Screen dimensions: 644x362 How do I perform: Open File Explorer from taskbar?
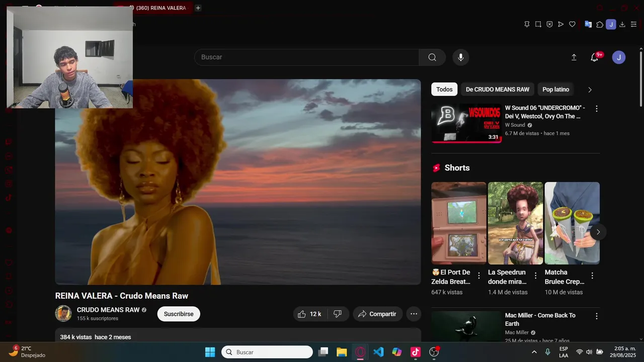pos(342,352)
